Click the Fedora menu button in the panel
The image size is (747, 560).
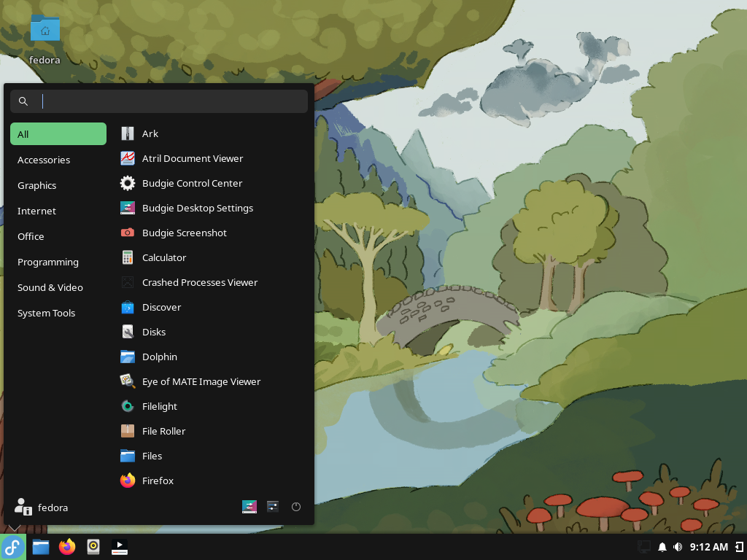(x=13, y=547)
